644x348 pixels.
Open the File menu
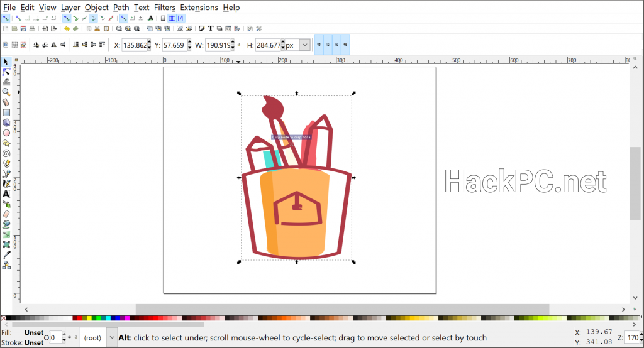(x=9, y=8)
